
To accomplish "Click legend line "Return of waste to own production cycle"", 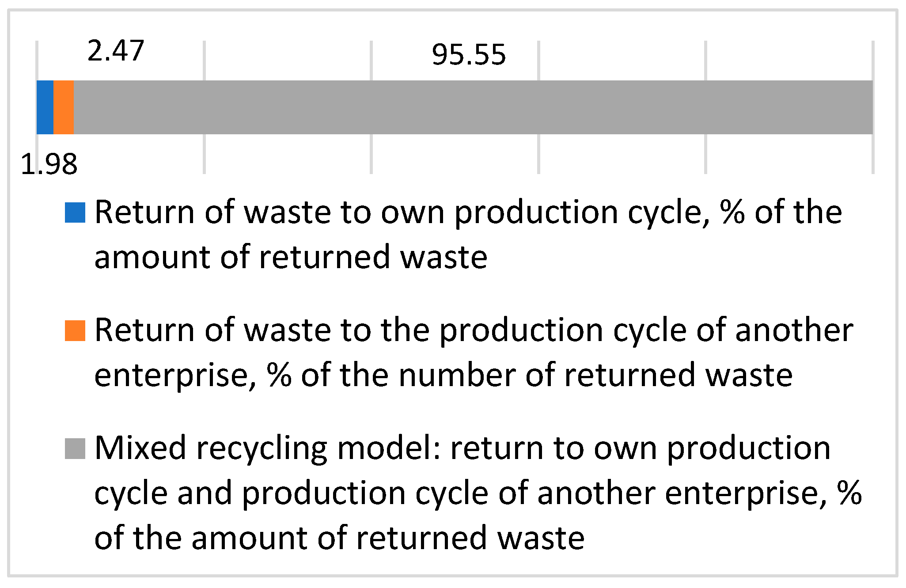I will click(468, 212).
